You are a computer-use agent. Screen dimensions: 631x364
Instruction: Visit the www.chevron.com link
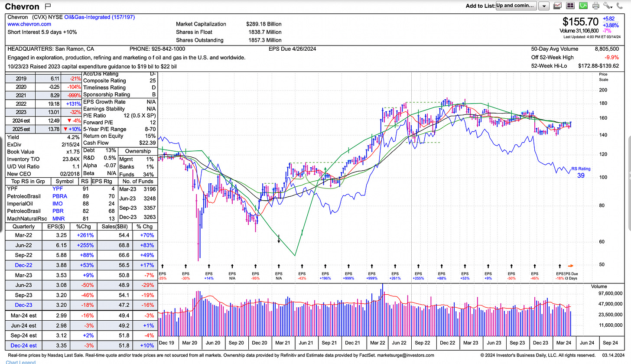click(x=29, y=24)
